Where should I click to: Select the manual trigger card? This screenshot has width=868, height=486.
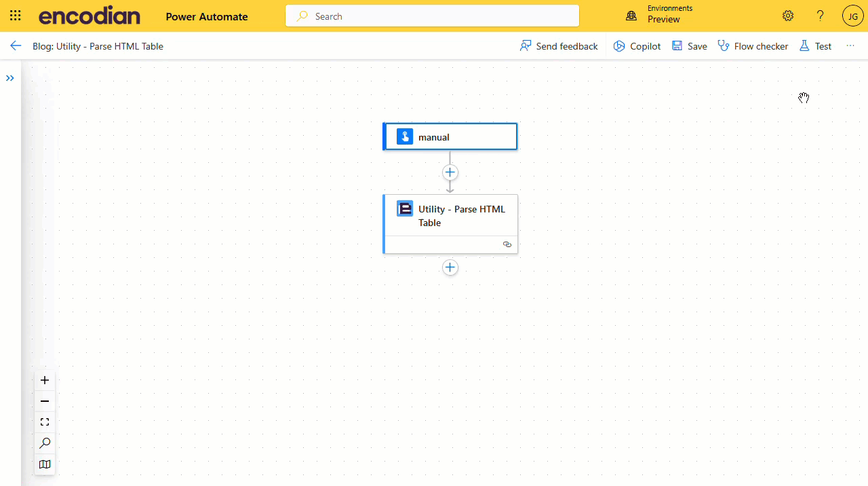(450, 136)
